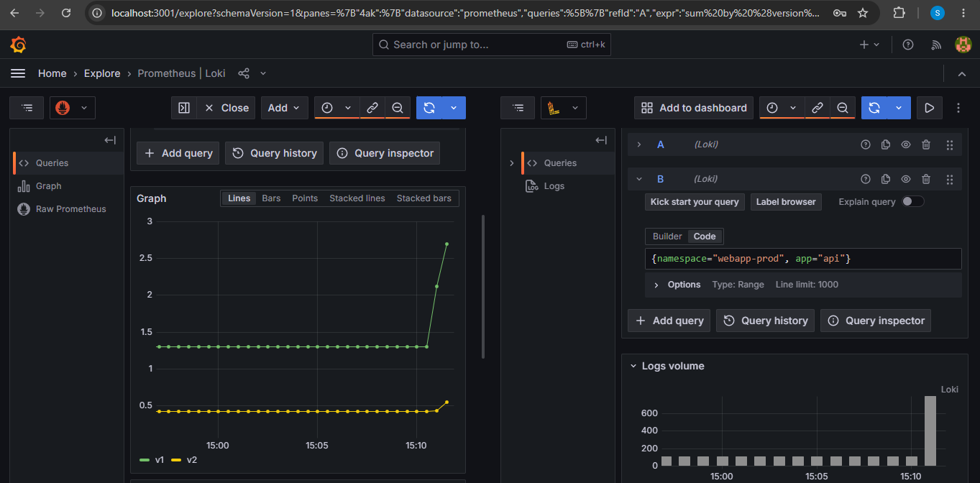Switch query editor to Builder mode
Image resolution: width=980 pixels, height=483 pixels.
click(x=667, y=236)
